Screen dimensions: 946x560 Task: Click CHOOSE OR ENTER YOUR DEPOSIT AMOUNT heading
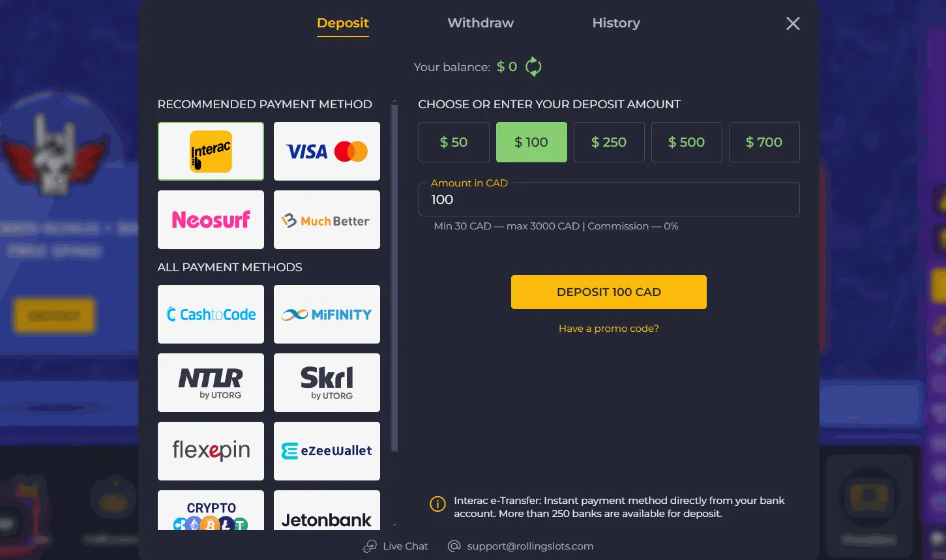click(x=549, y=104)
